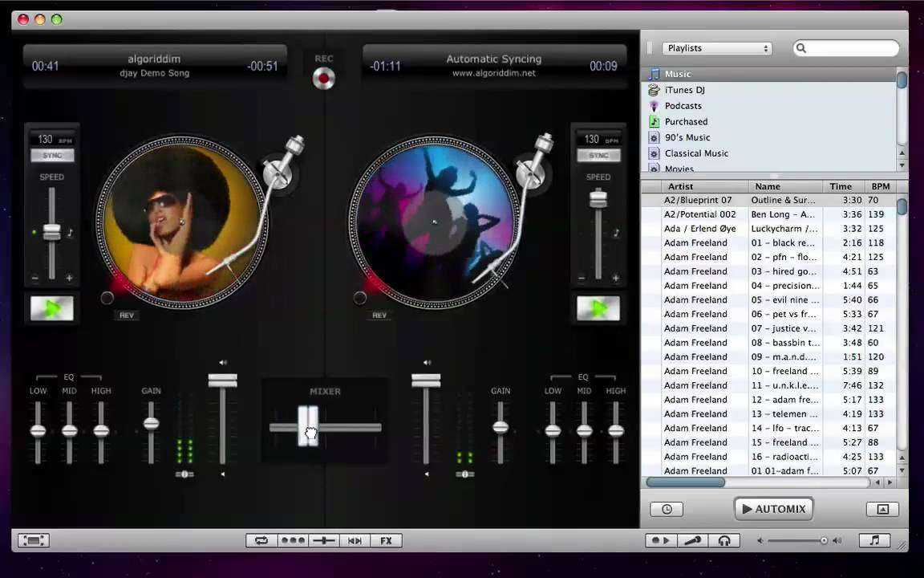Select the Classical Music playlist
The image size is (924, 578).
coord(769,153)
